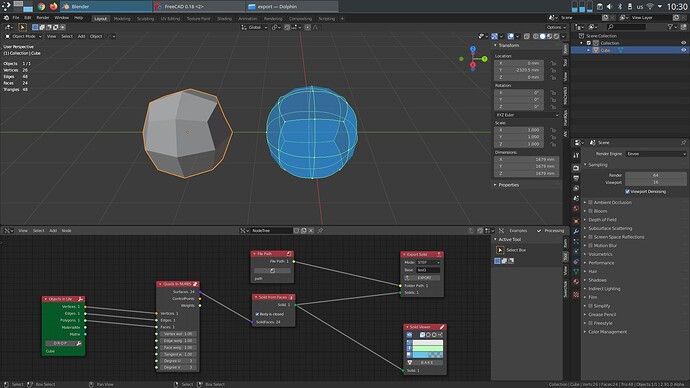Switch to wireframe viewport shading
The height and width of the screenshot is (388, 690).
point(536,36)
